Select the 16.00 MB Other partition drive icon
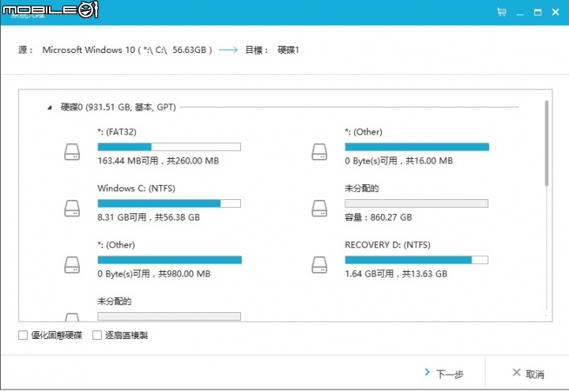 tap(319, 152)
